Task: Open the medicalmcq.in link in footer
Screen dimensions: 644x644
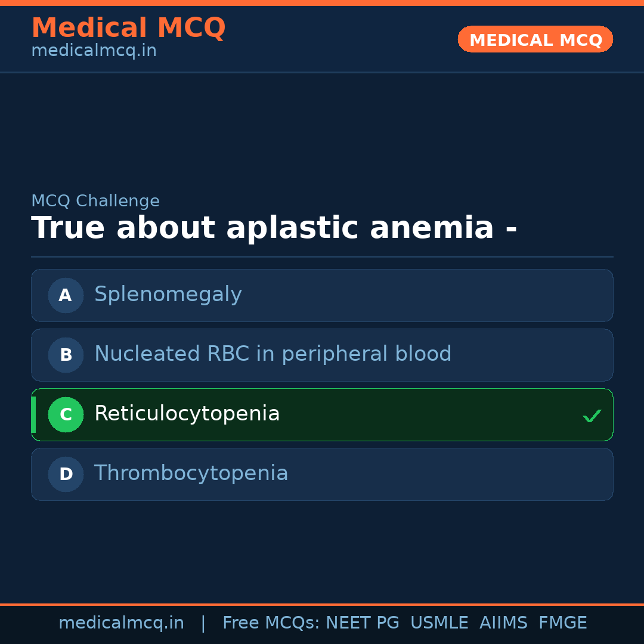Action: point(121,623)
